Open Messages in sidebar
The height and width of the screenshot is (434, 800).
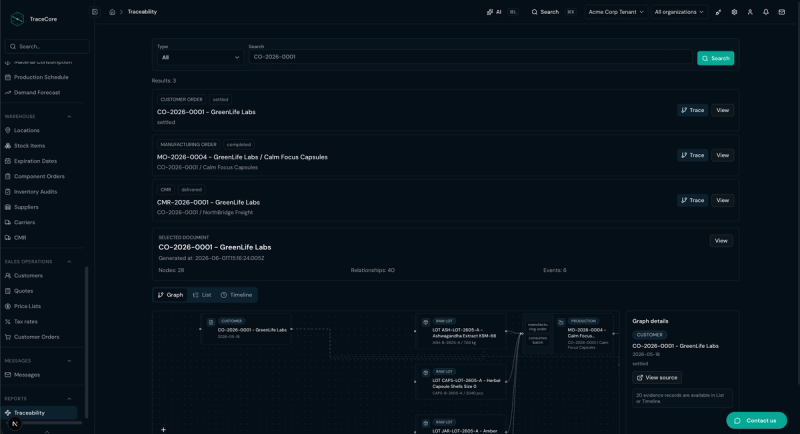pyautogui.click(x=27, y=374)
